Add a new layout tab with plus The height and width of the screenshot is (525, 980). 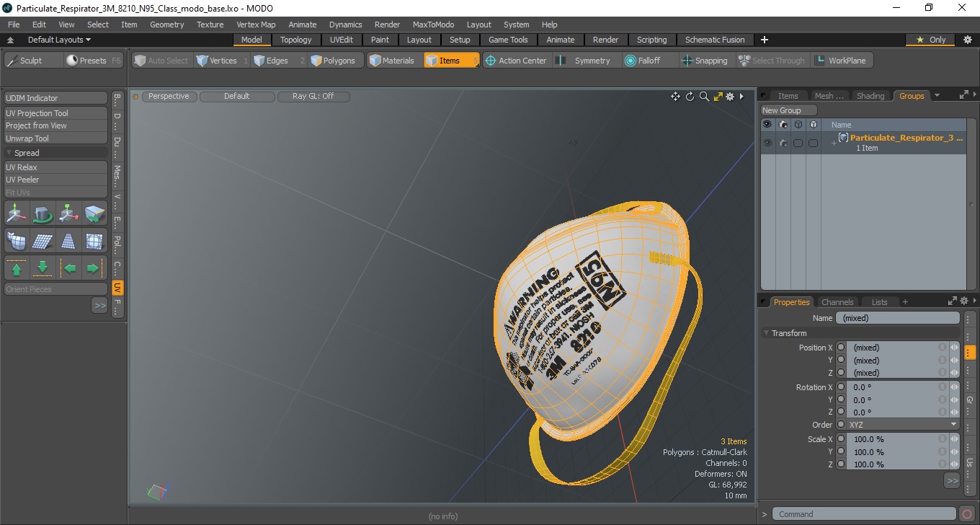[x=765, y=40]
